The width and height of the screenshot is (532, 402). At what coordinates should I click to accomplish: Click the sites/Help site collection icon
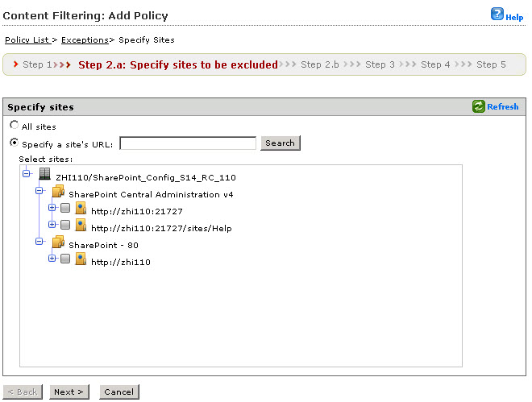coord(81,227)
